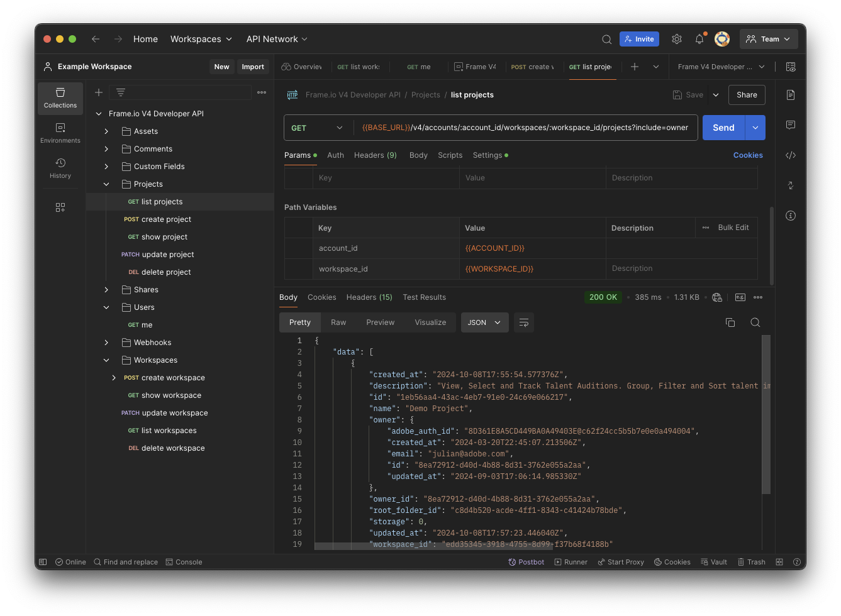Switch to the Headers (9) request tab
The width and height of the screenshot is (841, 616).
click(375, 155)
